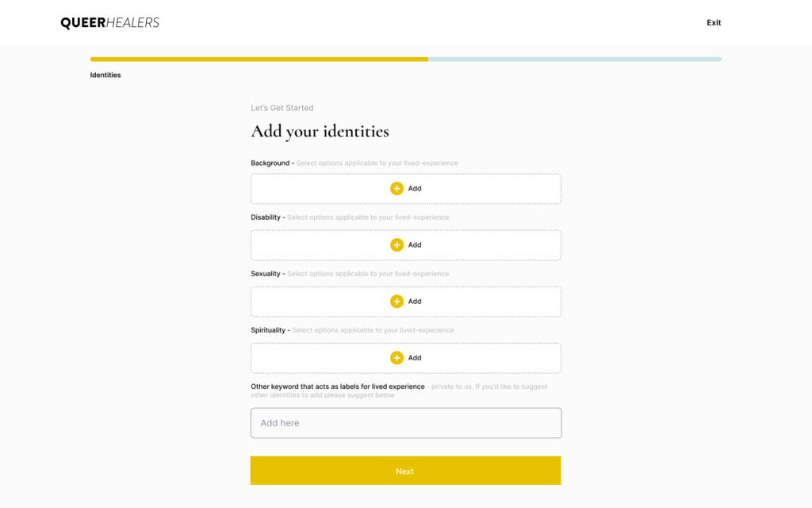The height and width of the screenshot is (508, 812).
Task: Click the 'Add' text in the Background box
Action: [x=415, y=189]
